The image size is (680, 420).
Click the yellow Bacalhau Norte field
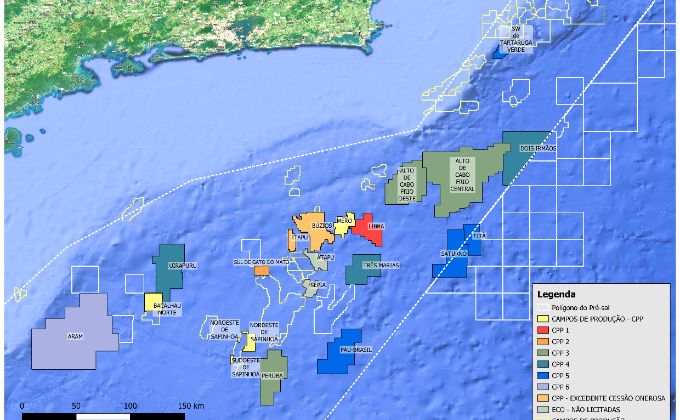155,302
